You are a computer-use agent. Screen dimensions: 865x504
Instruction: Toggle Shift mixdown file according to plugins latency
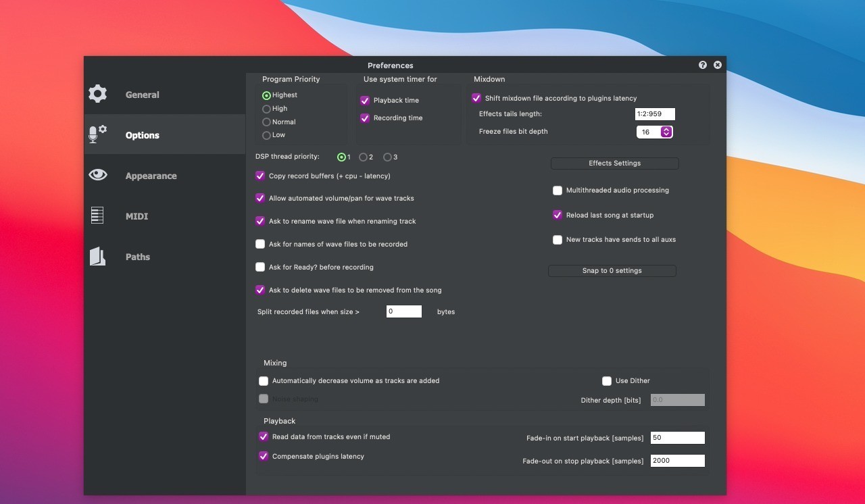pos(476,98)
